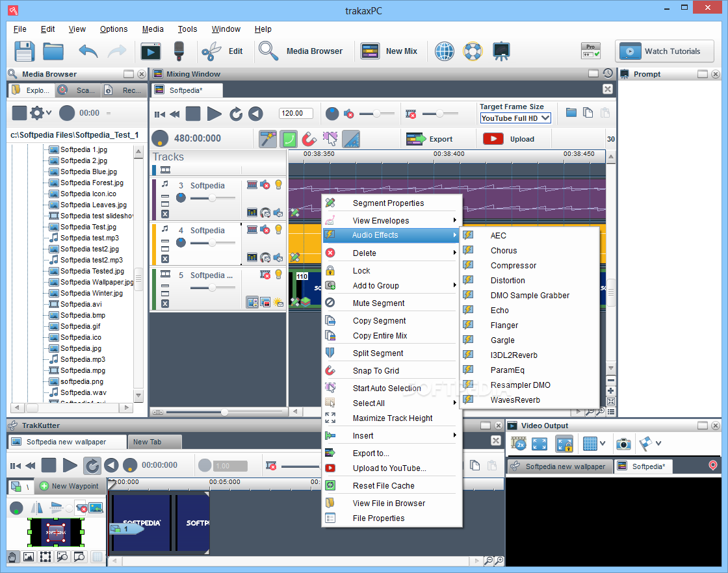Click the Open folder toolbar icon
Image resolution: width=728 pixels, height=573 pixels.
click(x=53, y=51)
